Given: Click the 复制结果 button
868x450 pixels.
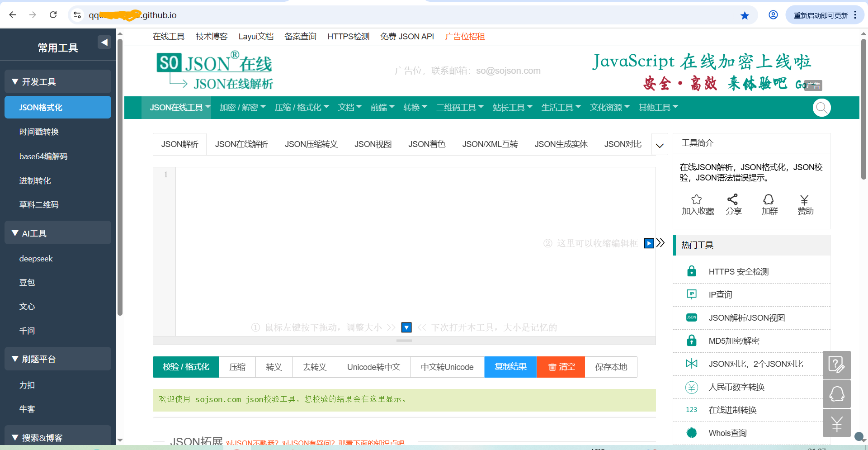Looking at the screenshot, I should coord(510,367).
